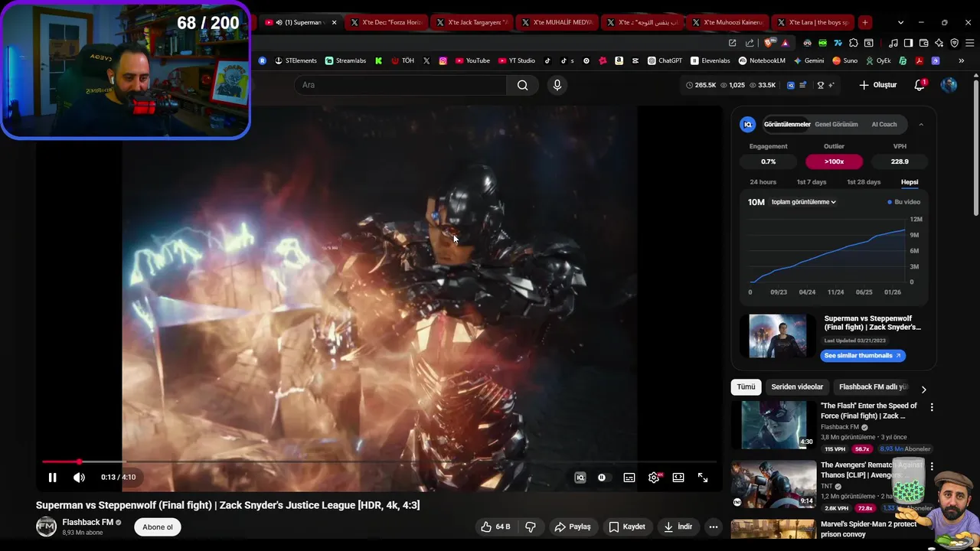980x551 pixels.
Task: Click the Ara search input field
Action: click(x=400, y=85)
